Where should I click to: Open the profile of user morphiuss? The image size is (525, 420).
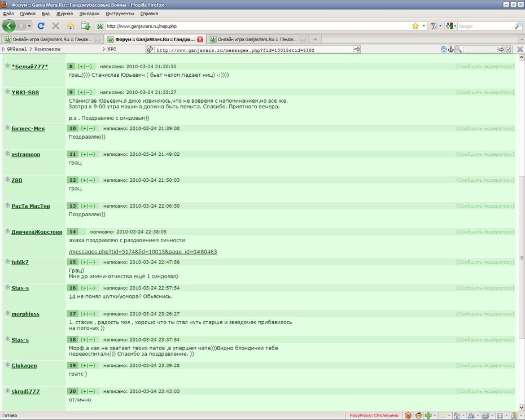tap(25, 314)
